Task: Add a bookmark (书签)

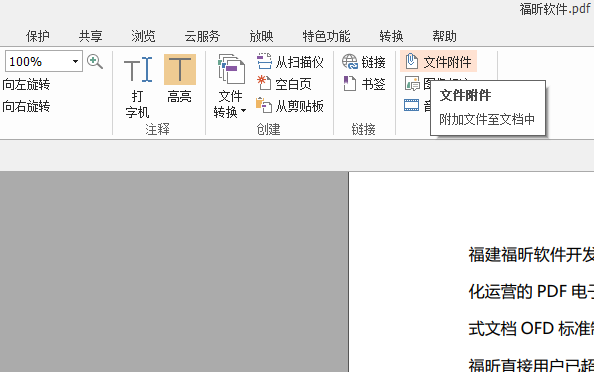Action: (x=364, y=84)
